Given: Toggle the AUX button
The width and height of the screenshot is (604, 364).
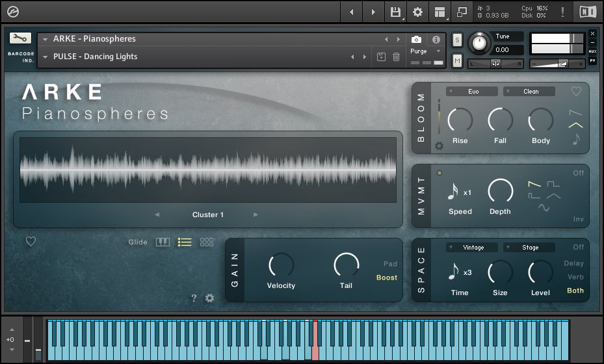Looking at the screenshot, I should pyautogui.click(x=592, y=51).
